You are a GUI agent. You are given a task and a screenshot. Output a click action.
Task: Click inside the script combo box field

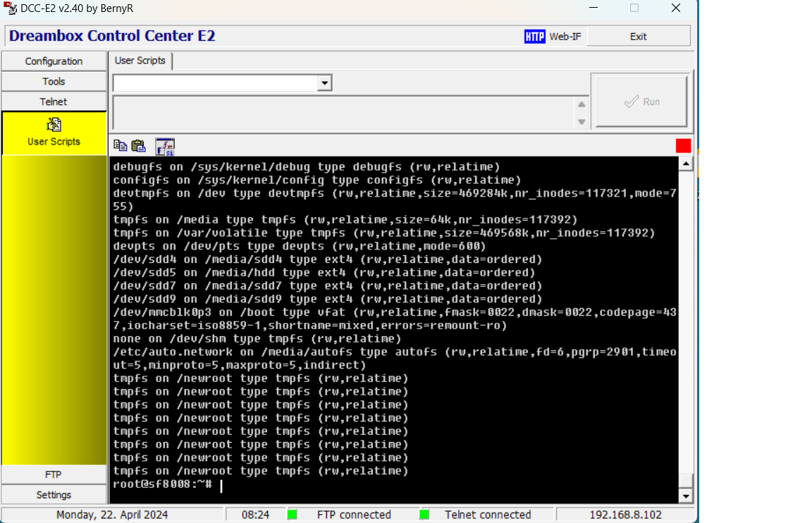pos(216,83)
